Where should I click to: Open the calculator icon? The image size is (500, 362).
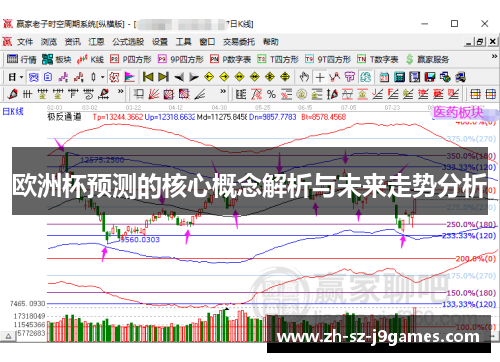[399, 77]
